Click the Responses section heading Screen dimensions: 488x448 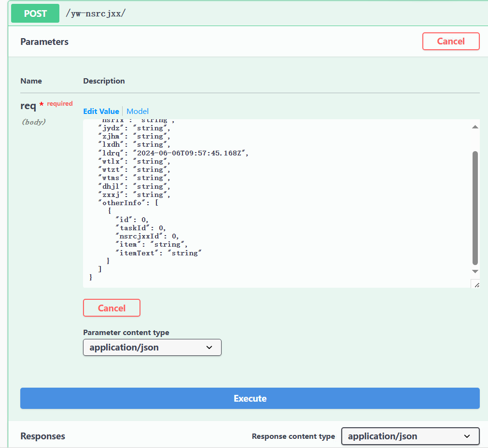(x=42, y=436)
